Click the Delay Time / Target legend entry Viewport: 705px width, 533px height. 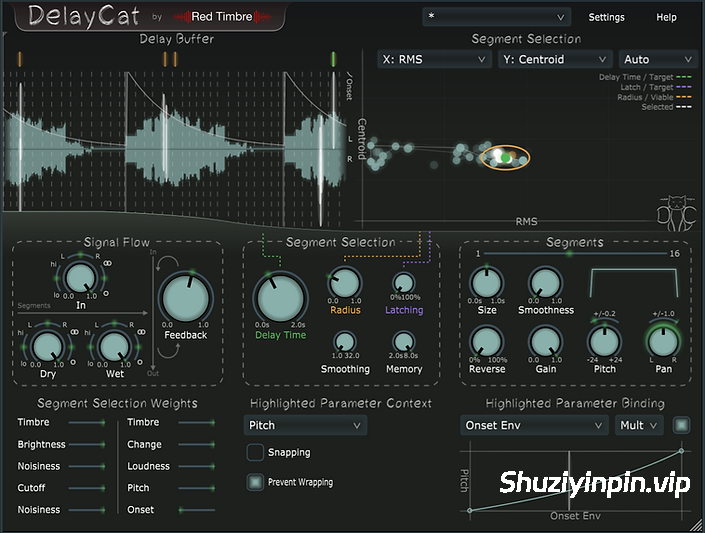click(x=645, y=77)
